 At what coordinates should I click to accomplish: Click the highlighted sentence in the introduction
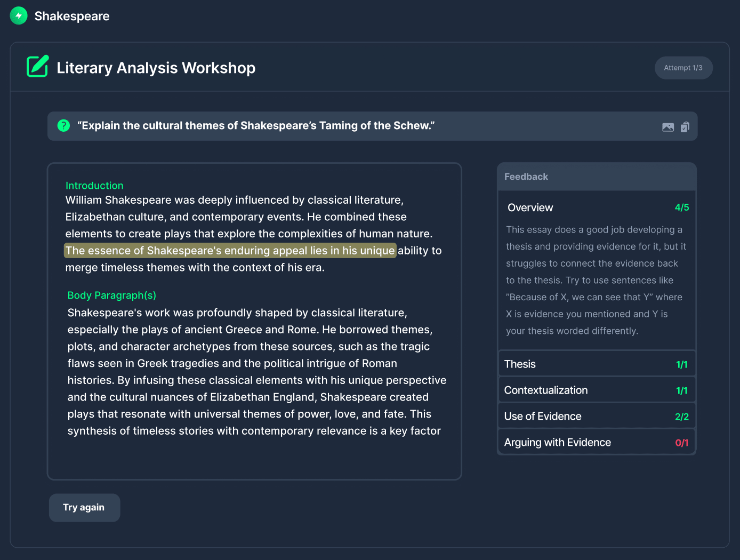click(230, 251)
